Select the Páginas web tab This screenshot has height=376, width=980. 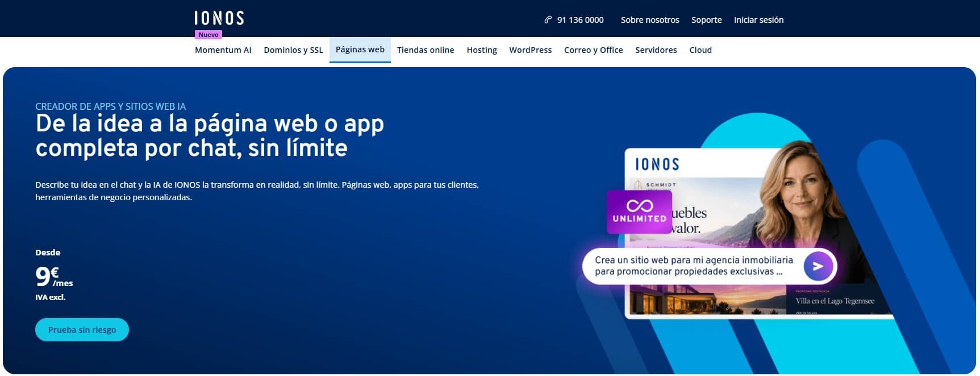[360, 49]
